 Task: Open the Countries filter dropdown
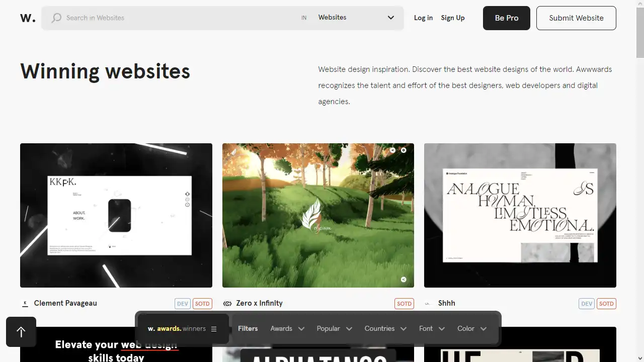[x=385, y=328]
